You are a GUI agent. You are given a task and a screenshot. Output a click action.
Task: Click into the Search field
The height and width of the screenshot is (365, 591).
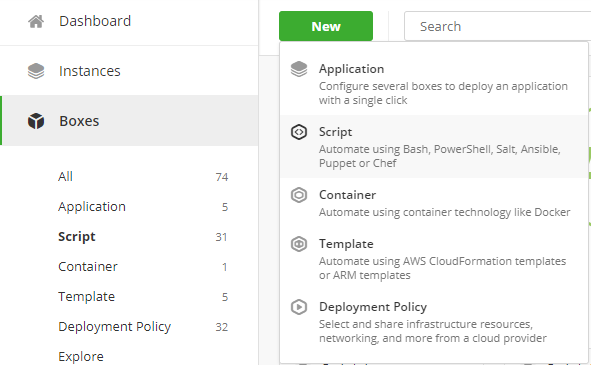point(498,26)
